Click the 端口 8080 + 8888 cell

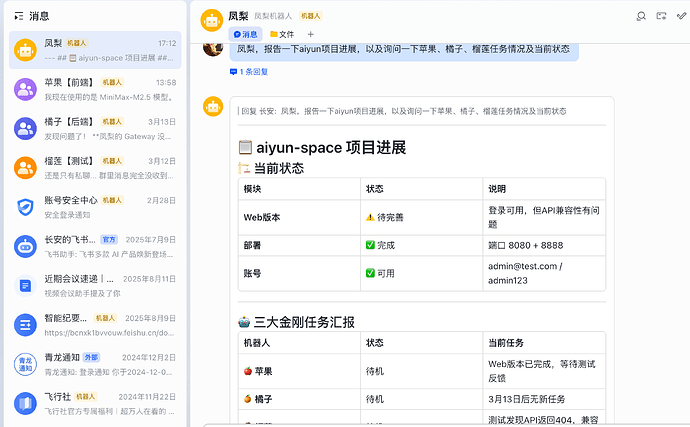(544, 246)
